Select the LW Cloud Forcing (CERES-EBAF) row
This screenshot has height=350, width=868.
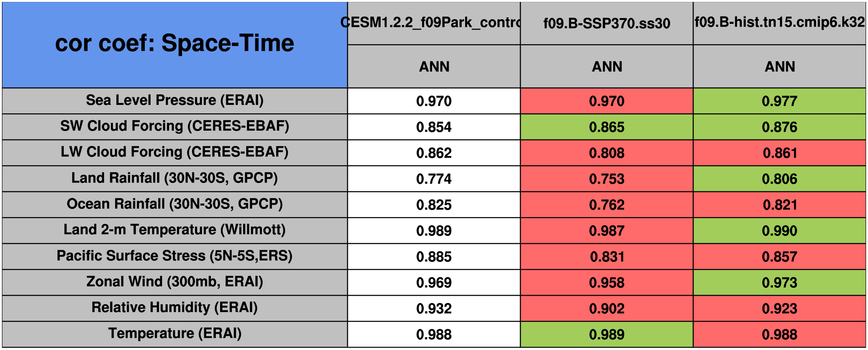coord(175,152)
